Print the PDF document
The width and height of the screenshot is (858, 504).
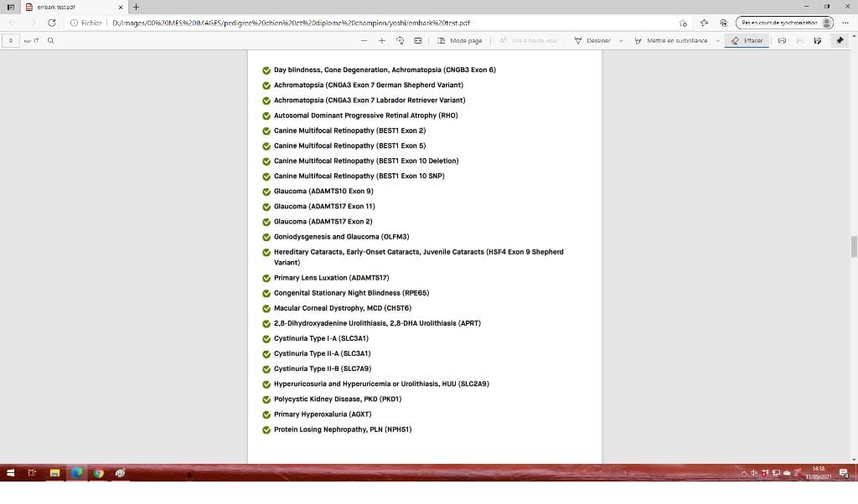tap(782, 40)
